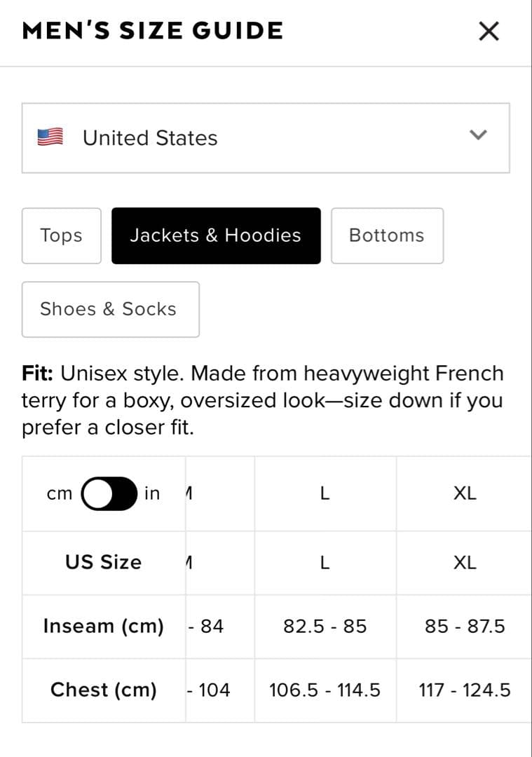
Task: Open the Bottoms size category
Action: [x=387, y=236]
